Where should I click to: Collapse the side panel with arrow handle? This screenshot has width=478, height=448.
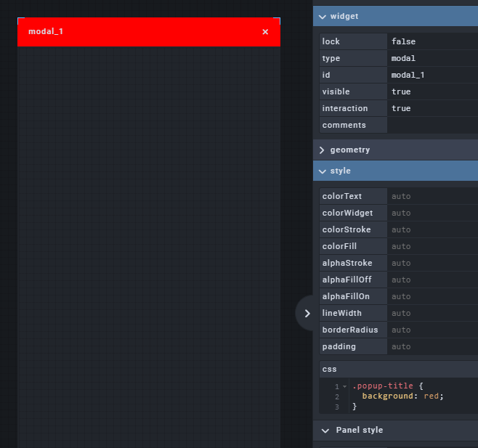305,313
